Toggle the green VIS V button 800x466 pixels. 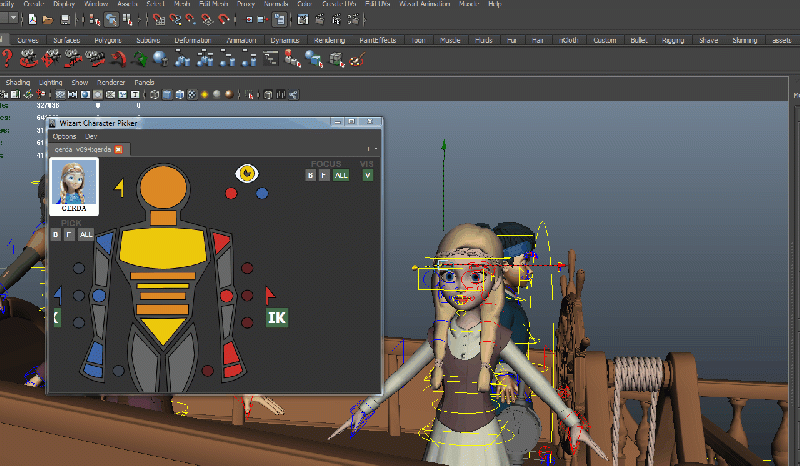pyautogui.click(x=368, y=175)
